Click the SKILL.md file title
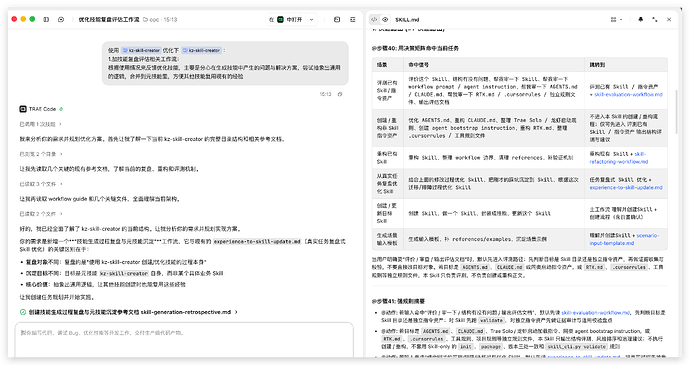The height and width of the screenshot is (365, 690). click(x=407, y=20)
